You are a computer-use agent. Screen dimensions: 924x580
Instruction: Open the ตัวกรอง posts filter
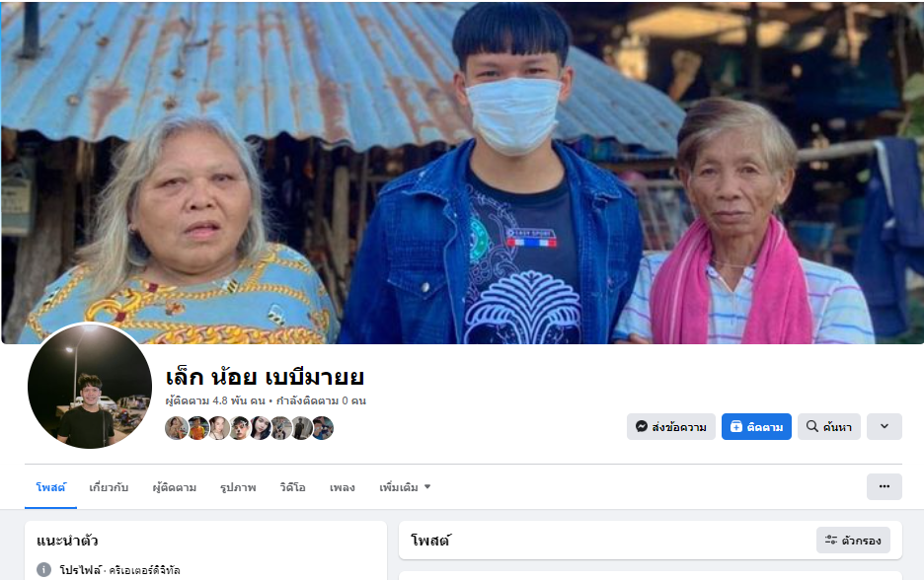pyautogui.click(x=853, y=540)
